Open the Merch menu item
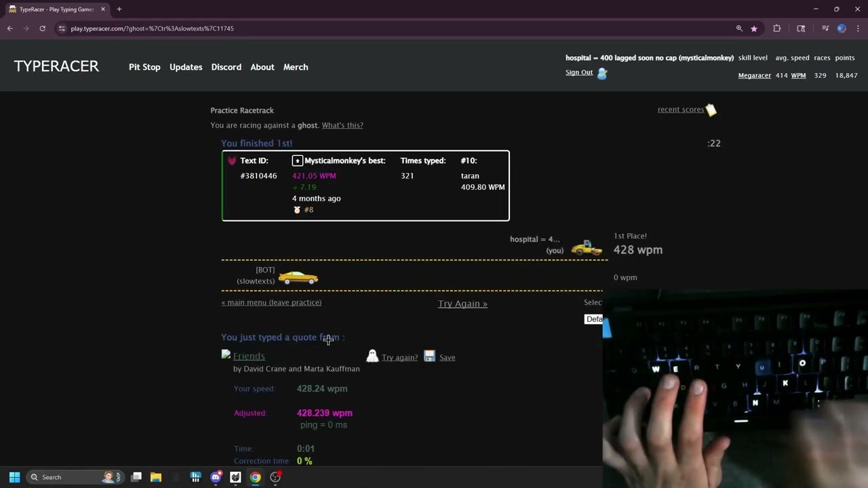This screenshot has width=868, height=488. pyautogui.click(x=296, y=67)
